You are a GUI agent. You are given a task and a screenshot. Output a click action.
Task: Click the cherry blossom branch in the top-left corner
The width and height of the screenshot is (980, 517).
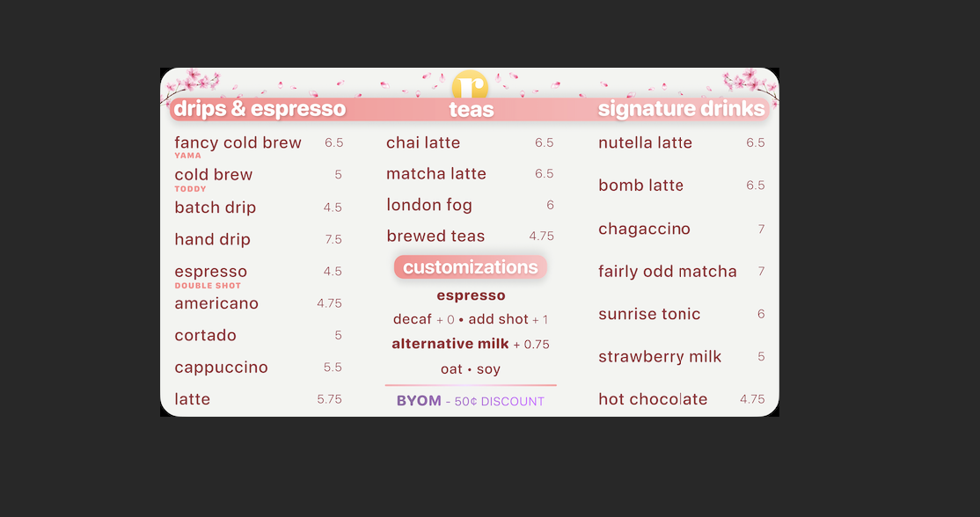[x=198, y=82]
